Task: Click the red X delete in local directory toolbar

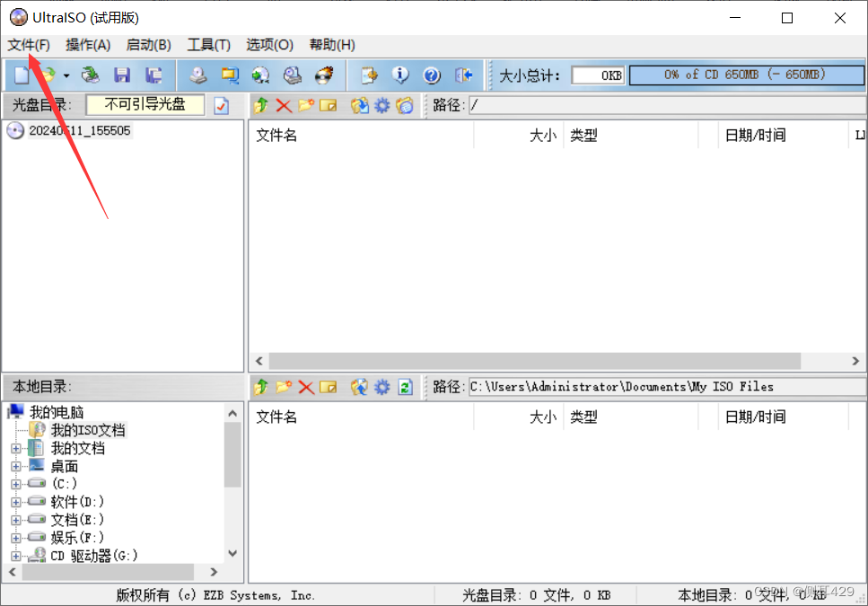Action: click(306, 387)
